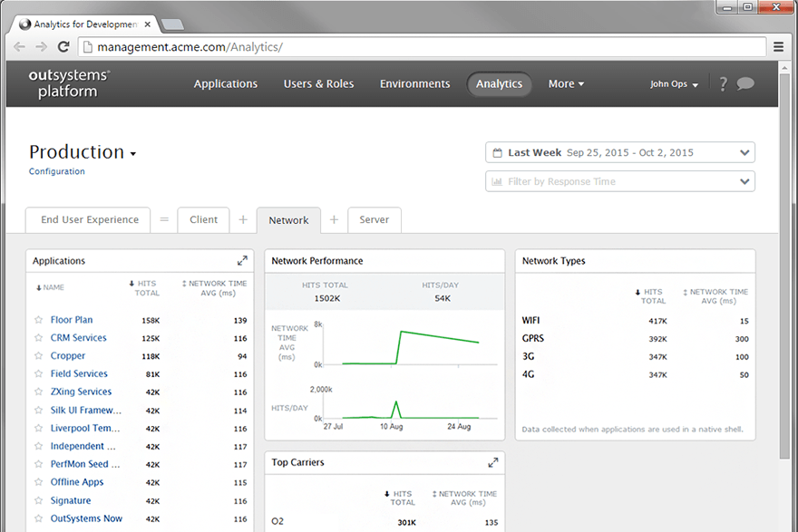The image size is (798, 532).
Task: Open the John Ops user menu
Action: (x=674, y=84)
